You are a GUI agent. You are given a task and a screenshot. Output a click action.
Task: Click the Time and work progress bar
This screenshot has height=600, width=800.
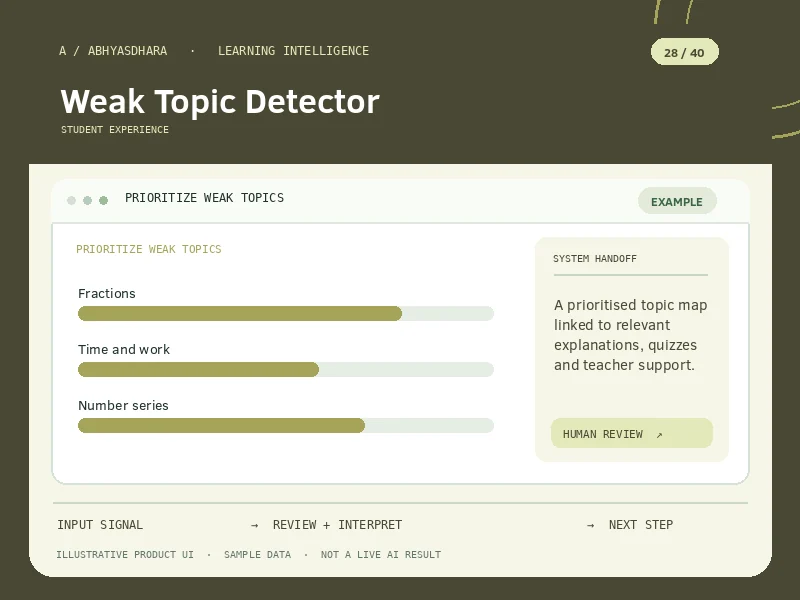pyautogui.click(x=286, y=369)
